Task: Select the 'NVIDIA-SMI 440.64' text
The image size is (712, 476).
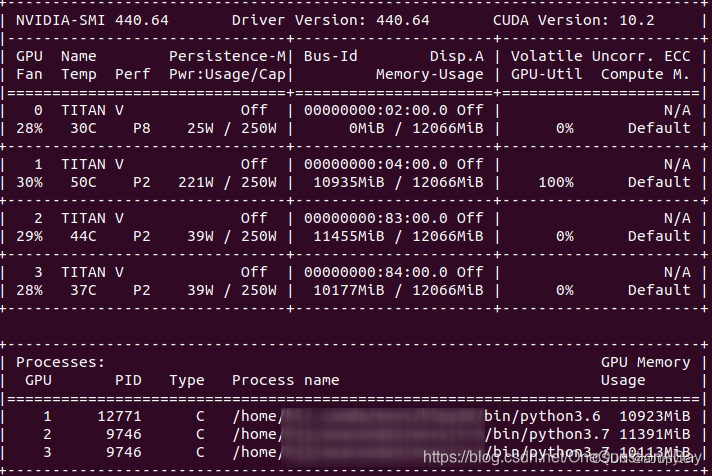Action: click(x=92, y=20)
